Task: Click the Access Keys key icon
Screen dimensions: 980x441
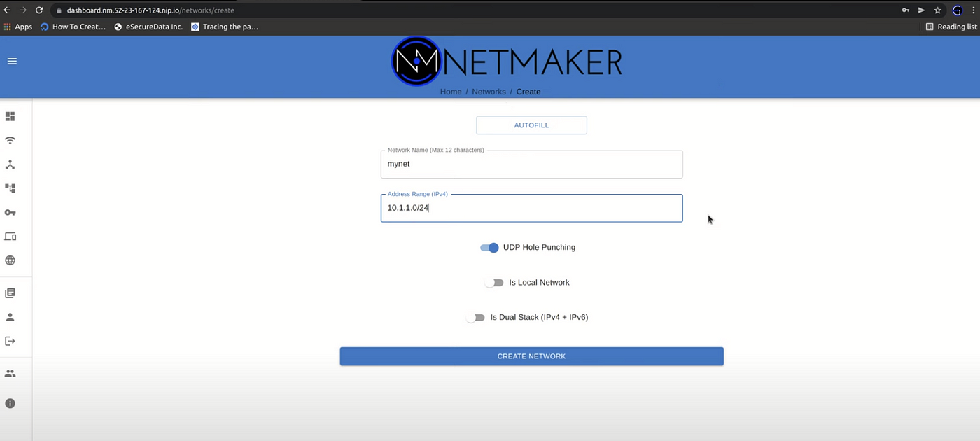Action: pos(10,212)
